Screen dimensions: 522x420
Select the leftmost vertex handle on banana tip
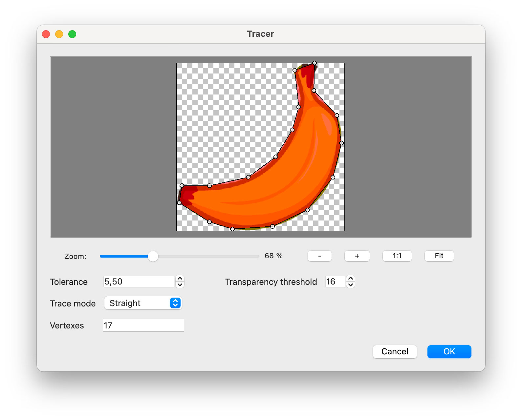pyautogui.click(x=179, y=203)
